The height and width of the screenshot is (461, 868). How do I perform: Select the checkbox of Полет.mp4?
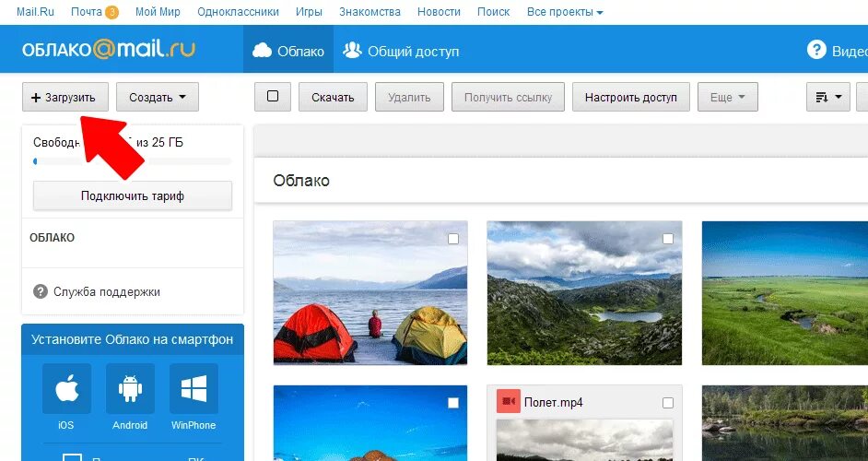[668, 403]
